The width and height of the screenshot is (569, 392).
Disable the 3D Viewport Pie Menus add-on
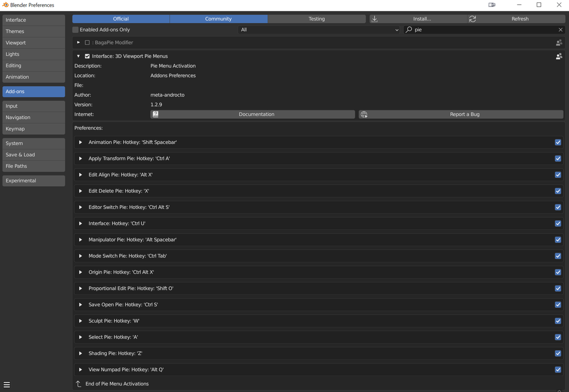pyautogui.click(x=87, y=56)
